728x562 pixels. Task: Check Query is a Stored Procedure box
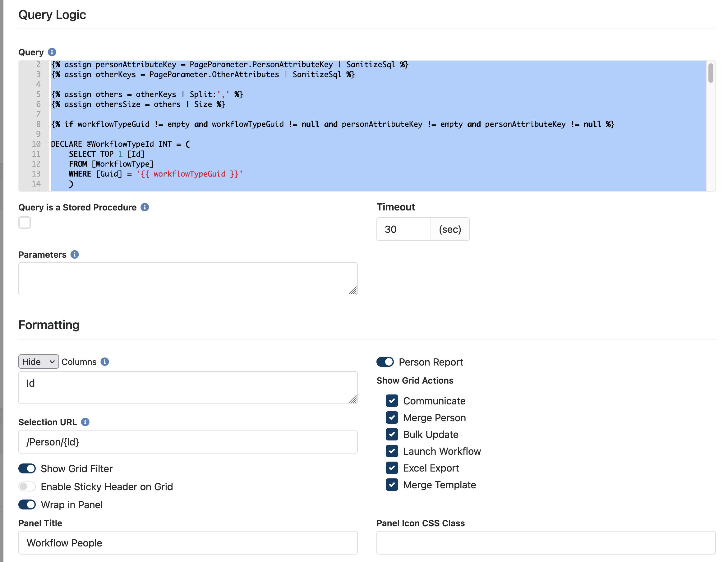25,223
